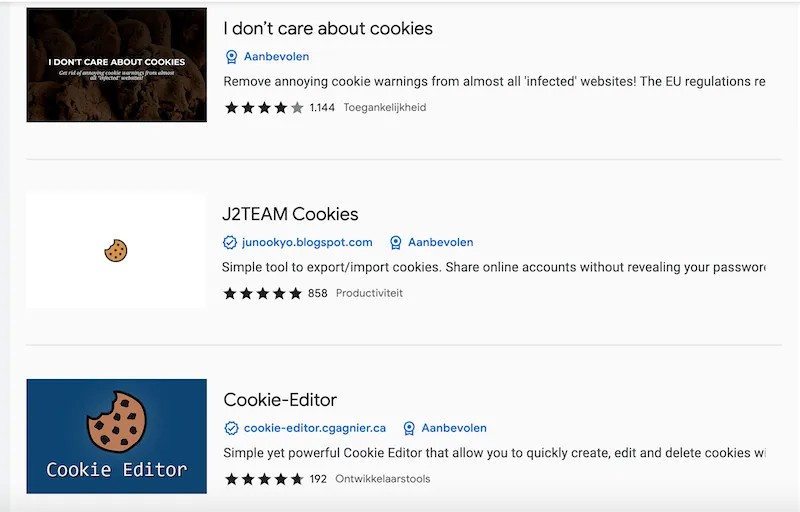The height and width of the screenshot is (512, 800).
Task: Click the Aanbevolen ribbon icon under I don't care about cookies
Action: pyautogui.click(x=231, y=57)
